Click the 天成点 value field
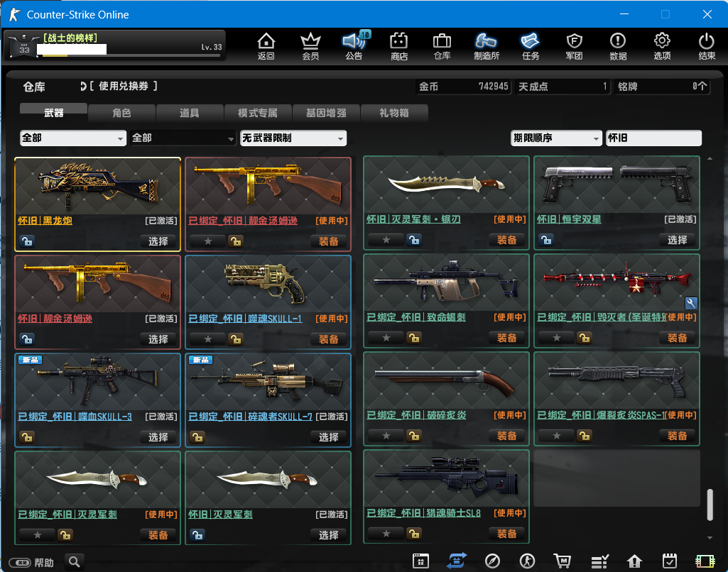Viewport: 728px width, 572px height. [563, 87]
